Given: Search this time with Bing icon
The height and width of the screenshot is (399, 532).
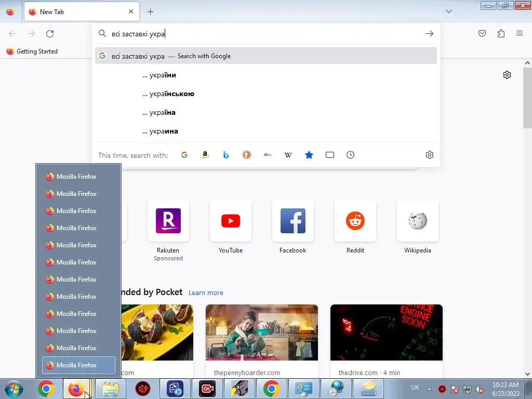Looking at the screenshot, I should (226, 155).
